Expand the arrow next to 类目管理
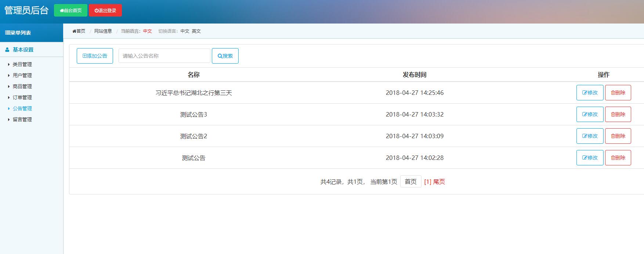This screenshot has width=644, height=254. (9, 64)
